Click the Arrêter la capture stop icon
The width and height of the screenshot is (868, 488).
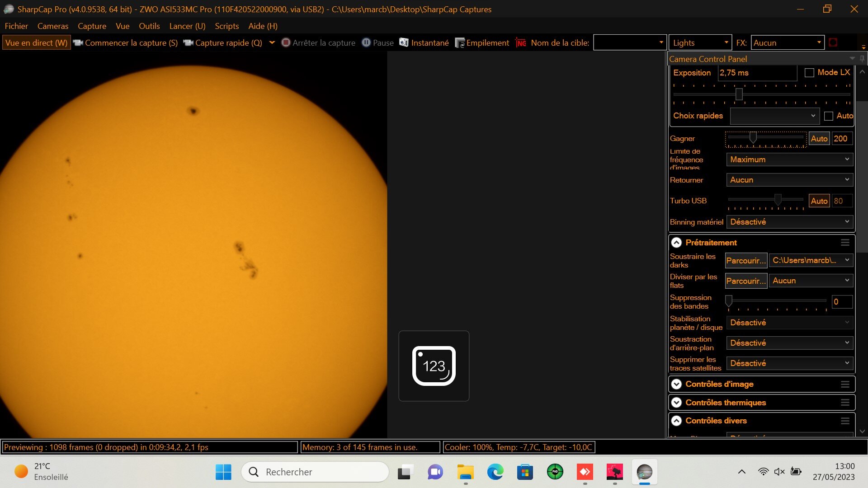click(286, 42)
